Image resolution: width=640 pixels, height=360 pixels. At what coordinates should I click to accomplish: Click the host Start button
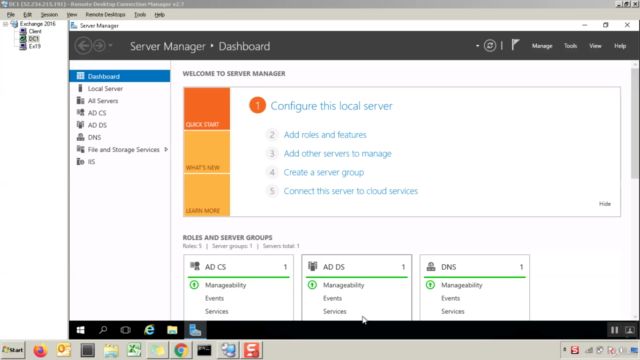coord(13,350)
